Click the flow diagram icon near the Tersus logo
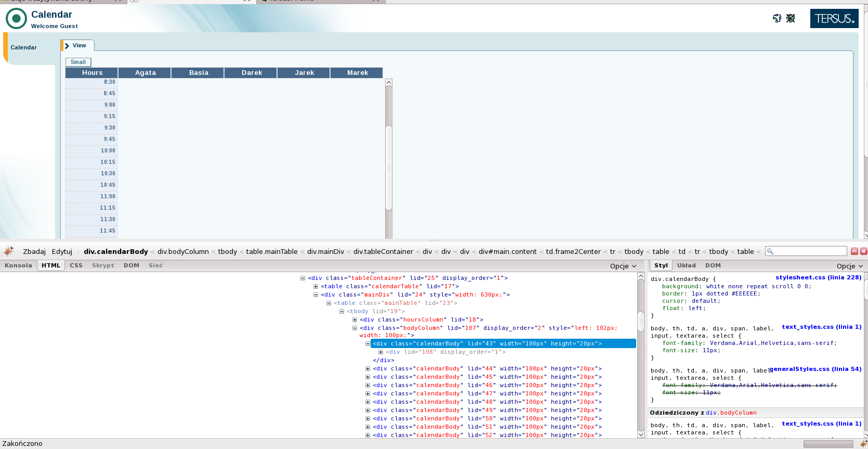 pos(777,18)
